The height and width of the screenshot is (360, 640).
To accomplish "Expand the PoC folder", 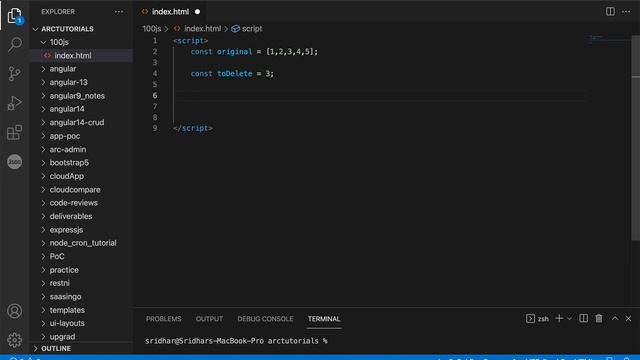I will tap(43, 256).
